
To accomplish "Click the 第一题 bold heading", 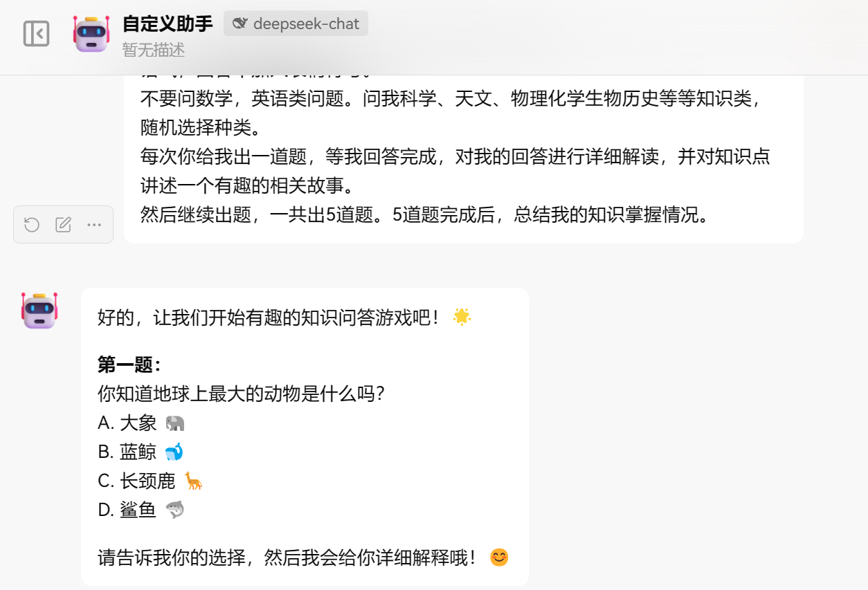I will [129, 365].
